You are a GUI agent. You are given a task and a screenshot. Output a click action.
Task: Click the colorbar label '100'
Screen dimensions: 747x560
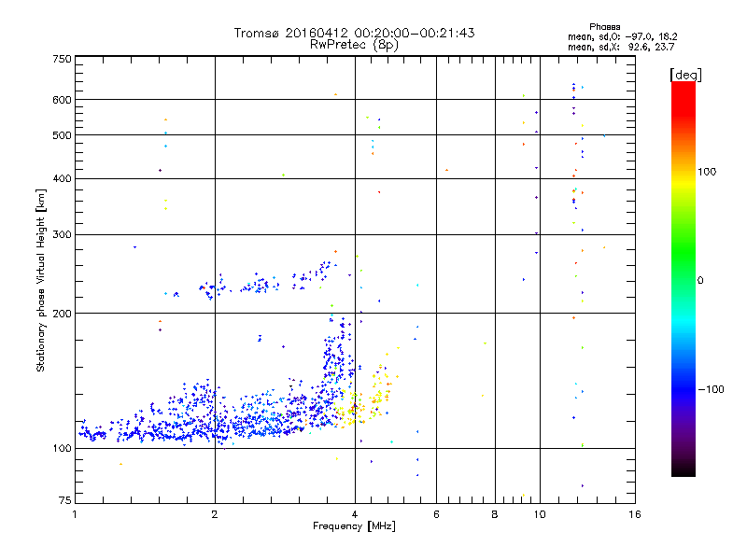pos(707,172)
